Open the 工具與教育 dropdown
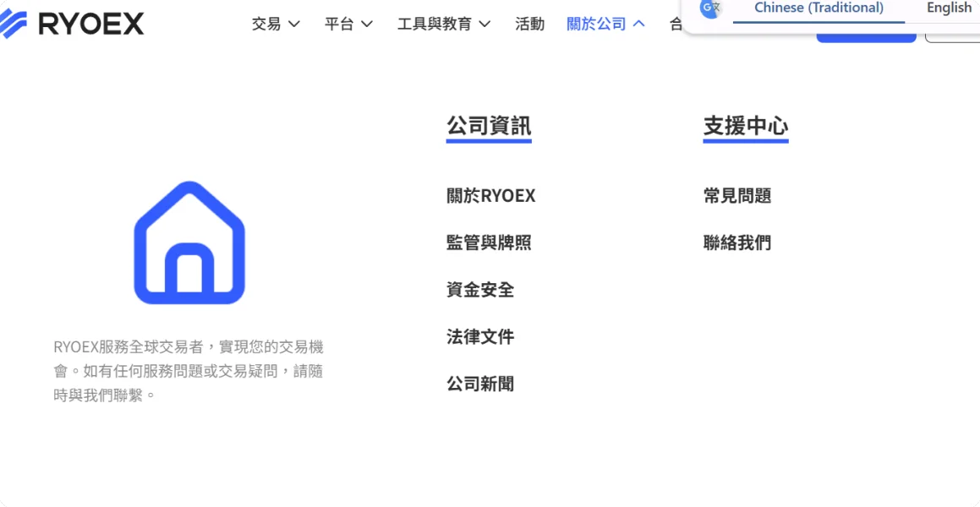The height and width of the screenshot is (507, 980). 444,25
